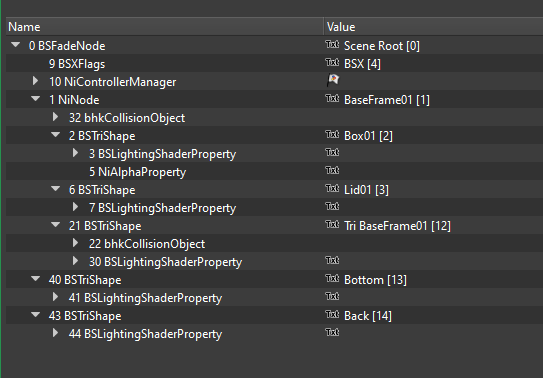Expand 44 BSLightingShaderProperty node
Image resolution: width=543 pixels, height=378 pixels.
55,333
